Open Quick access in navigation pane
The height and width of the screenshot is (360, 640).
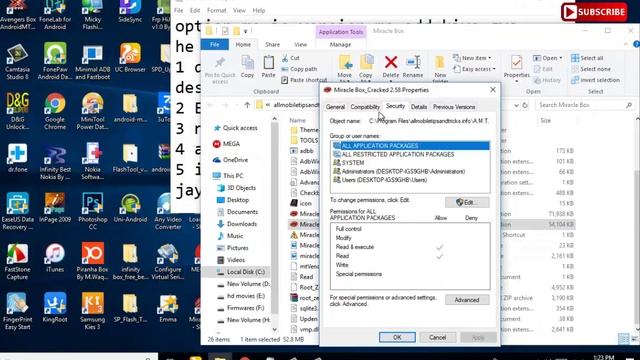tap(236, 128)
